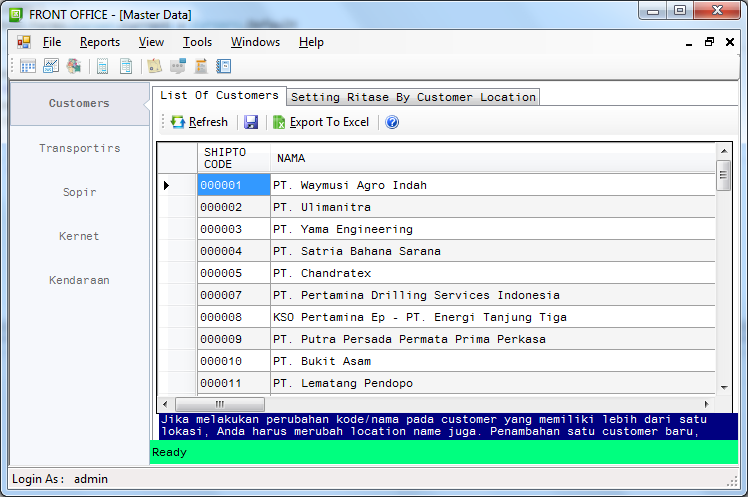This screenshot has height=497, width=748.
Task: Select Kendaraan in the side panel
Action: pyautogui.click(x=79, y=280)
